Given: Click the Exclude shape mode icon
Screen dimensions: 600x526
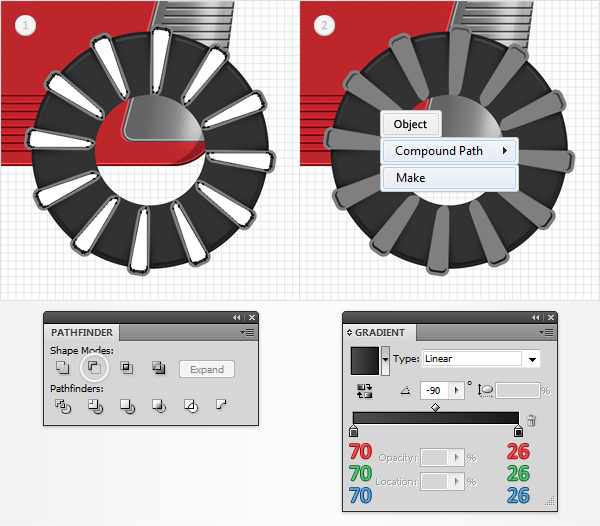Looking at the screenshot, I should (158, 368).
